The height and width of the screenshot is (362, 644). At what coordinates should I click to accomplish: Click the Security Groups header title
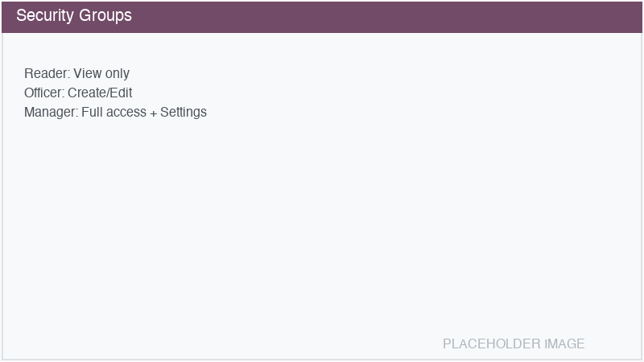[74, 16]
